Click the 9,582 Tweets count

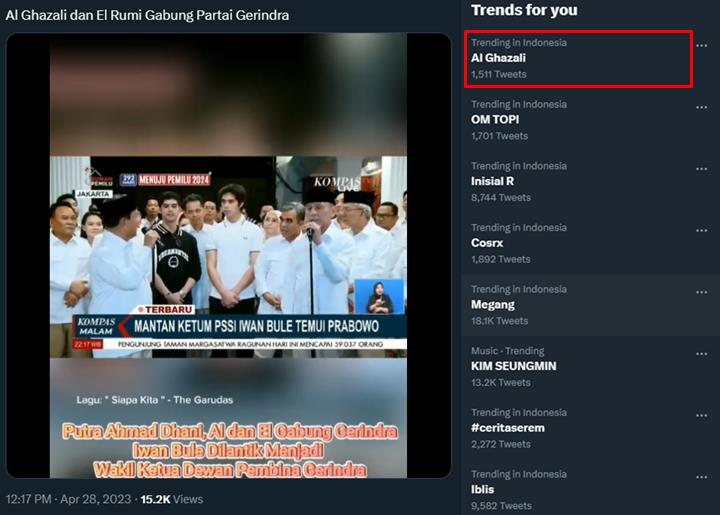point(501,506)
